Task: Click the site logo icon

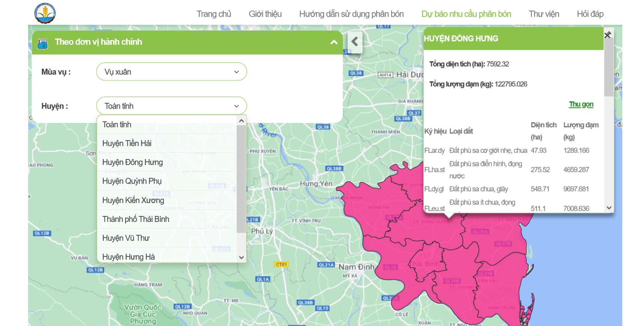Action: (45, 13)
